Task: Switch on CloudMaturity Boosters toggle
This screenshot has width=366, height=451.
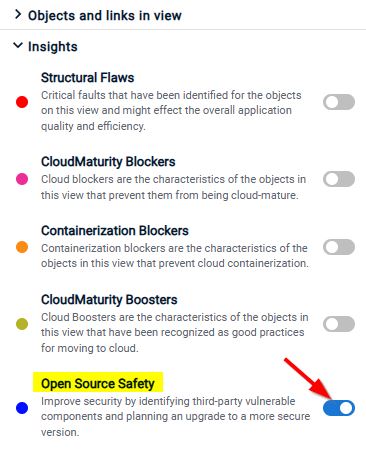Action: tap(339, 324)
